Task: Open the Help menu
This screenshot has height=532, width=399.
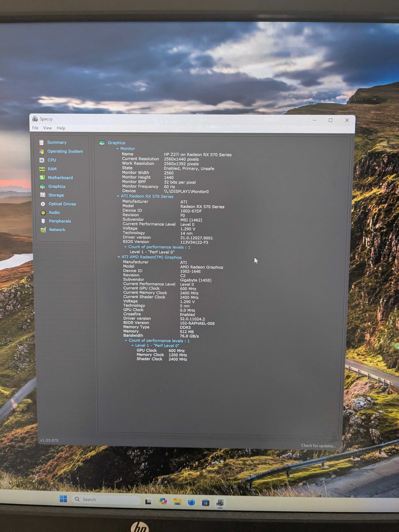Action: [x=61, y=128]
